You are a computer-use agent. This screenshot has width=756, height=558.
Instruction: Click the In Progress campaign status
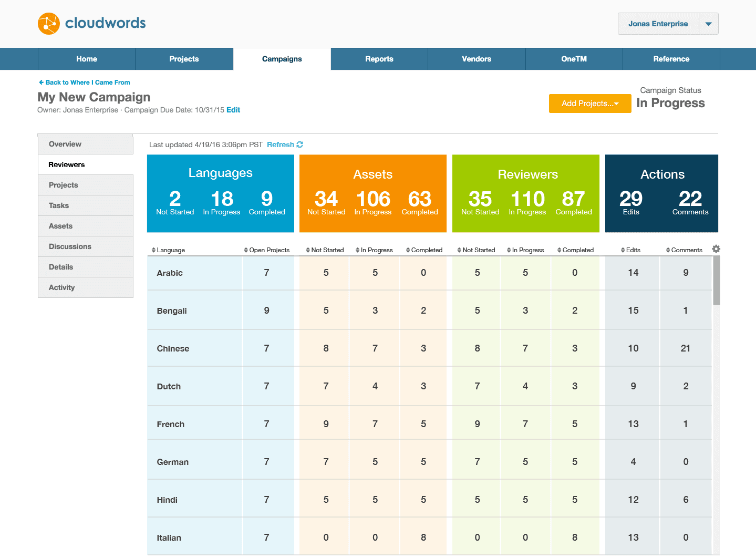point(671,103)
